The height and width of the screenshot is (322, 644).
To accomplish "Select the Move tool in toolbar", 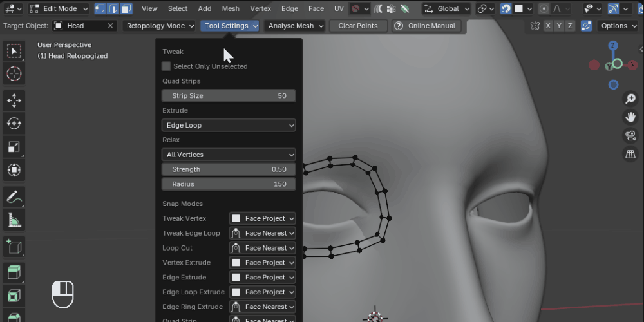I will 14,100.
